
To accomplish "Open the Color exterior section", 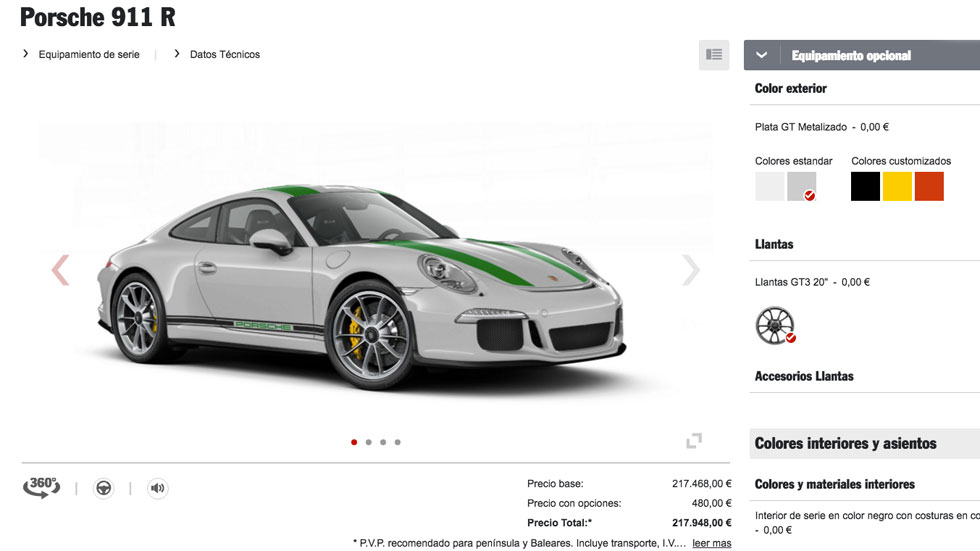I will (x=791, y=88).
